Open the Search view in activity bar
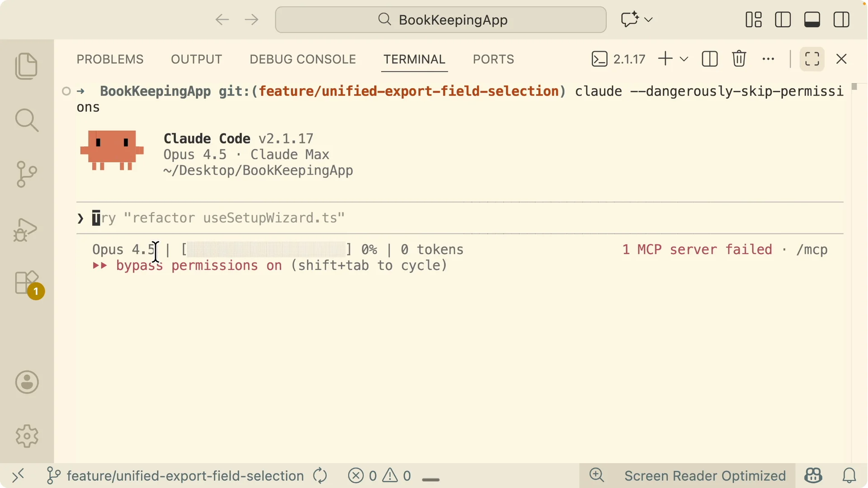This screenshot has height=488, width=868. coord(27,120)
